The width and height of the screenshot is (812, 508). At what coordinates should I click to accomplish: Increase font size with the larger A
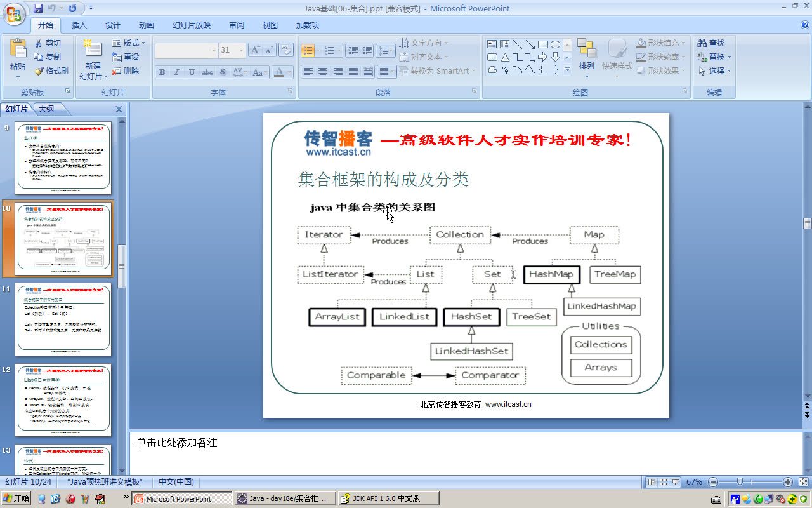click(255, 50)
